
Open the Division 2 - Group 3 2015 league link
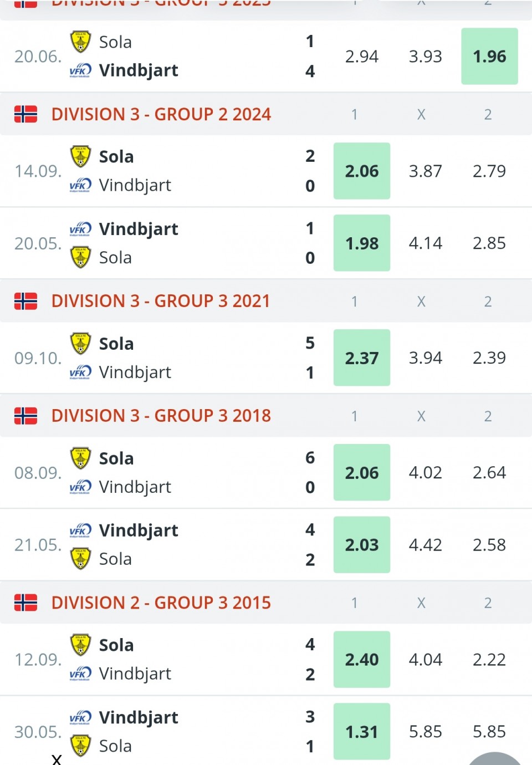pos(161,603)
